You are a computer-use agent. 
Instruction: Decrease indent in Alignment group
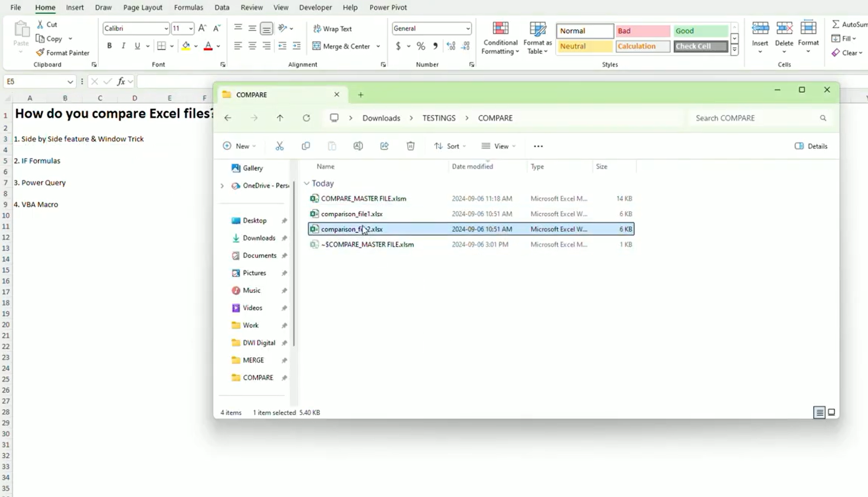(x=282, y=46)
